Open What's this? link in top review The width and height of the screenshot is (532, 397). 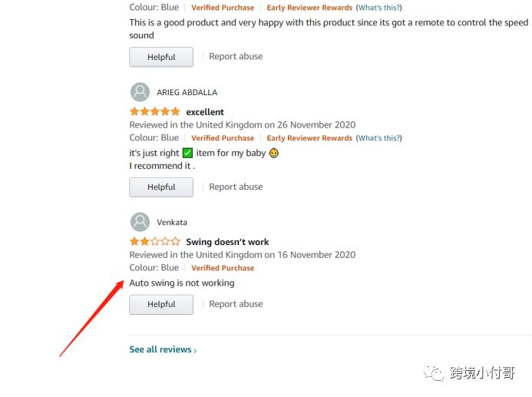pyautogui.click(x=378, y=8)
